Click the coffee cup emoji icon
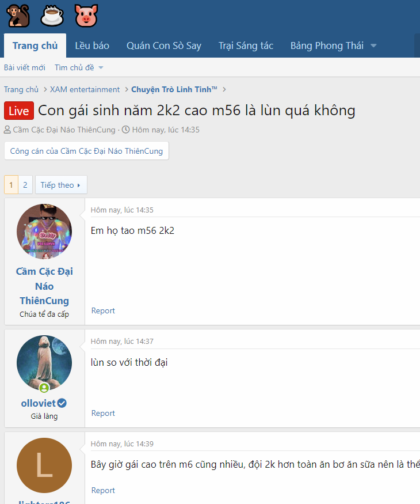Viewport: 420px width, 504px height. pyautogui.click(x=52, y=16)
